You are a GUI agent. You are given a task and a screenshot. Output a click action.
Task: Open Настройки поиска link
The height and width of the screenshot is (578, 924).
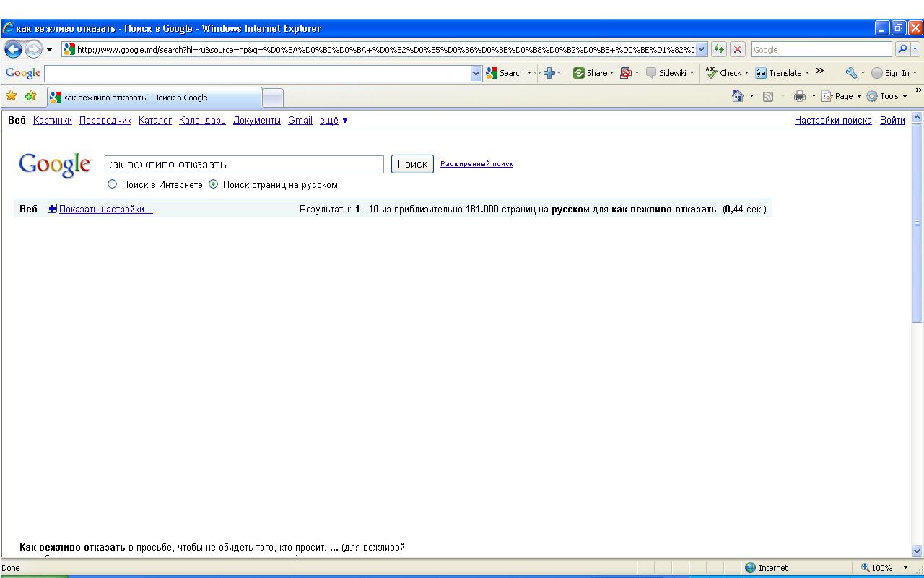click(x=833, y=121)
